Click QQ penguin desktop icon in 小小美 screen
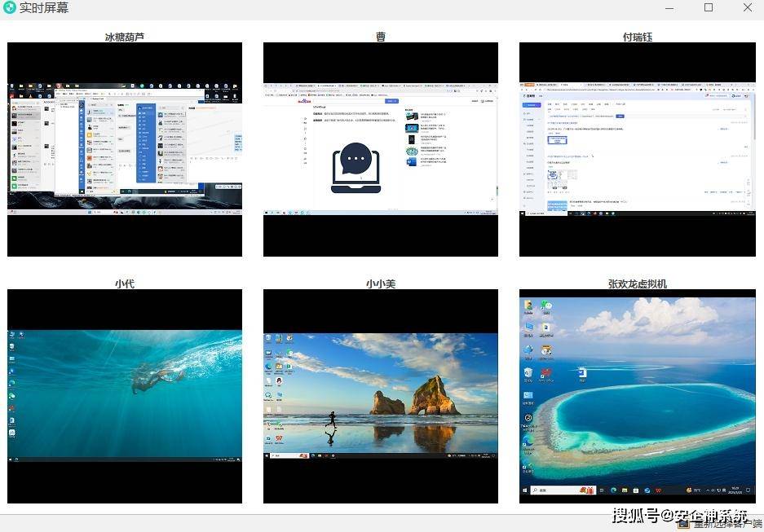 (x=279, y=380)
